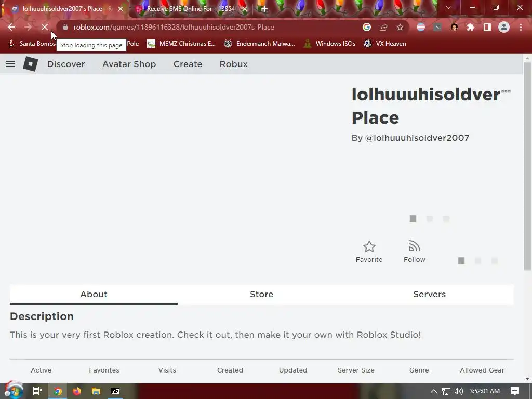Switch to the Receive SMS Online tab
The image size is (532, 399).
(x=190, y=9)
